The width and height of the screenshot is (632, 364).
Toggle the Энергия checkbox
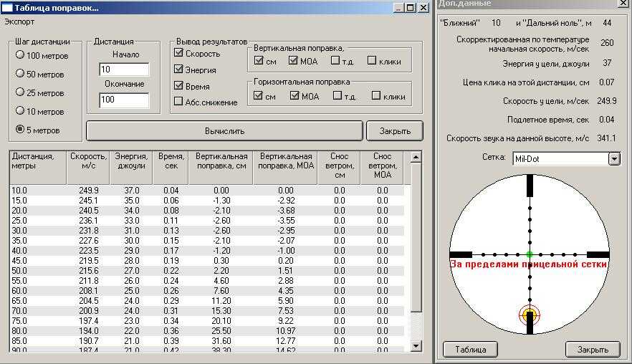[178, 70]
